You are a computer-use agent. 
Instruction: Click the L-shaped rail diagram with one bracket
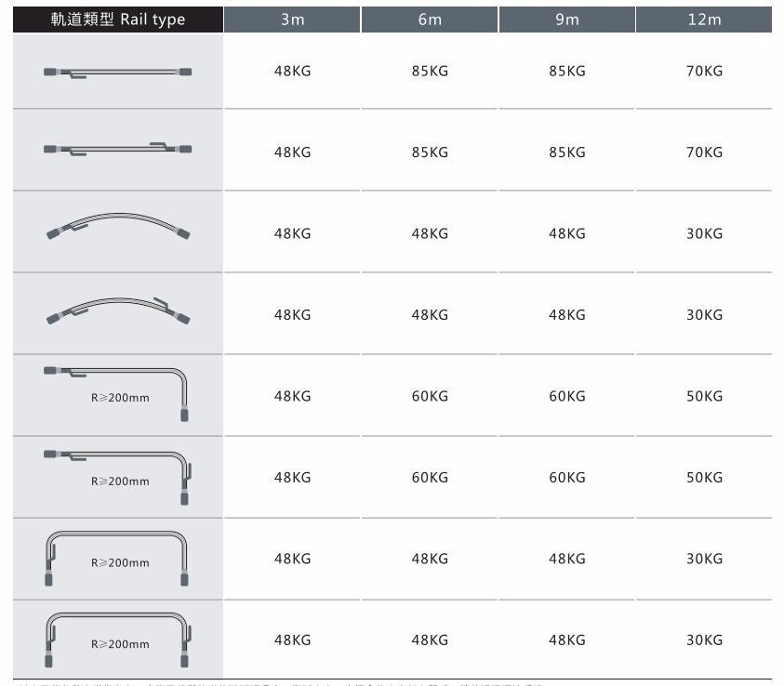click(x=117, y=392)
